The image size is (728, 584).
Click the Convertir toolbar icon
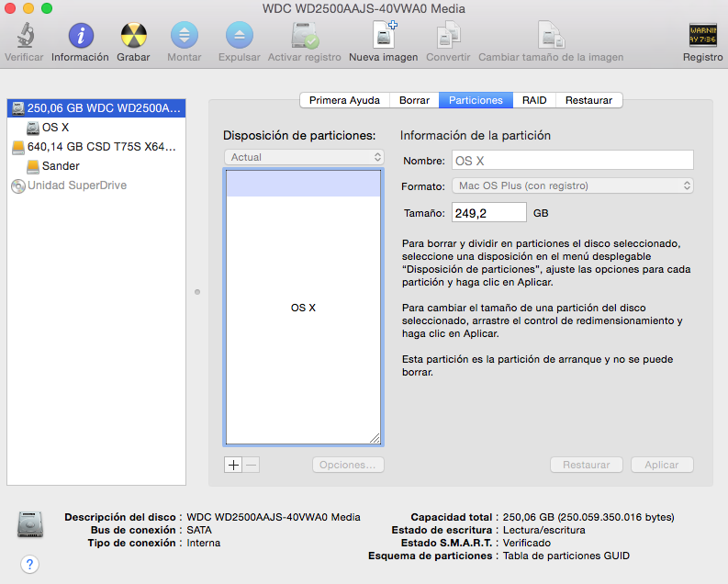coord(448,35)
